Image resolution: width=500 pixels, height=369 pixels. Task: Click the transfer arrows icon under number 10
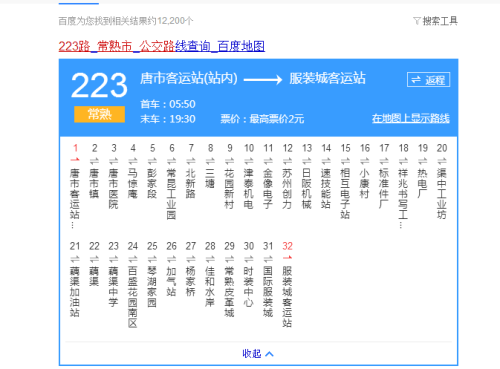tap(249, 161)
